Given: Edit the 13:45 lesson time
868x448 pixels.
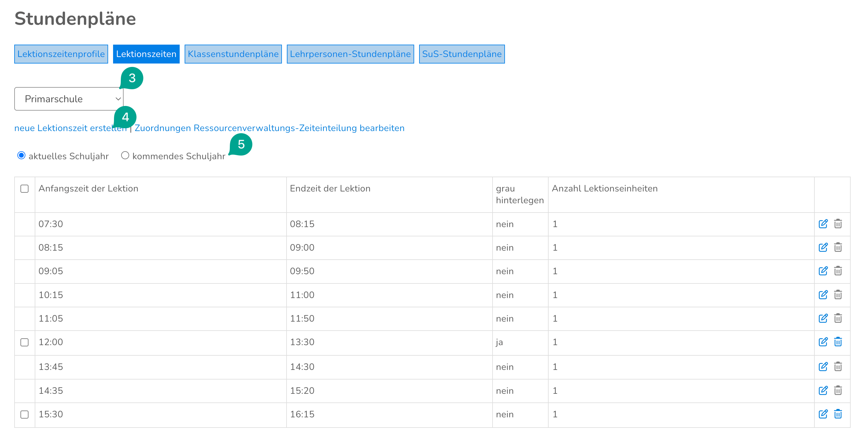Looking at the screenshot, I should (x=822, y=367).
